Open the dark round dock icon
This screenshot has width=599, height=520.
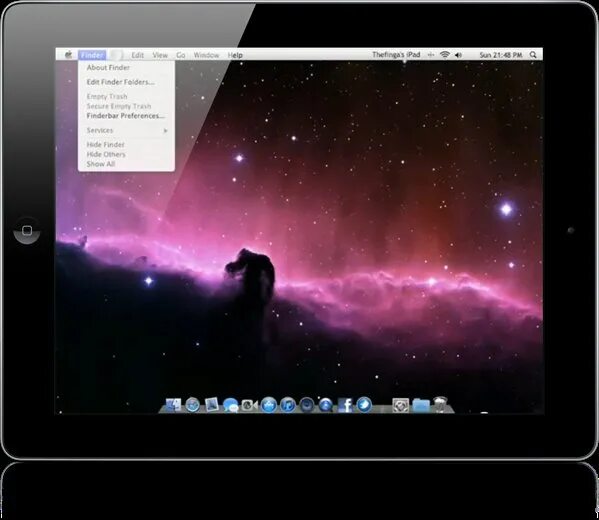(307, 405)
